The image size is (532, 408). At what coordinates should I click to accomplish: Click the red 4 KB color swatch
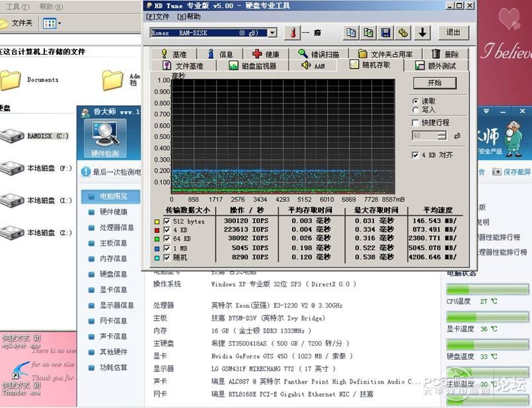coord(157,230)
